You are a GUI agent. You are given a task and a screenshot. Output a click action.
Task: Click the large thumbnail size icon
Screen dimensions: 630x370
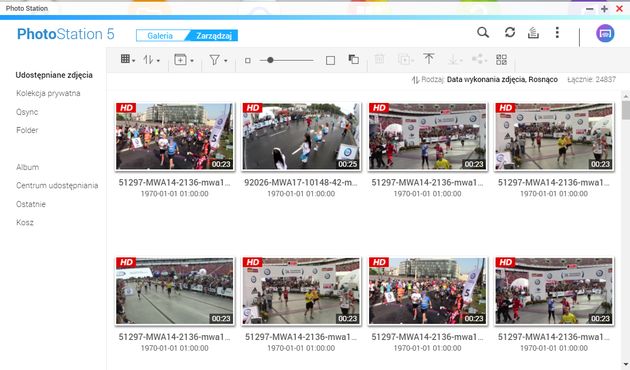[330, 60]
